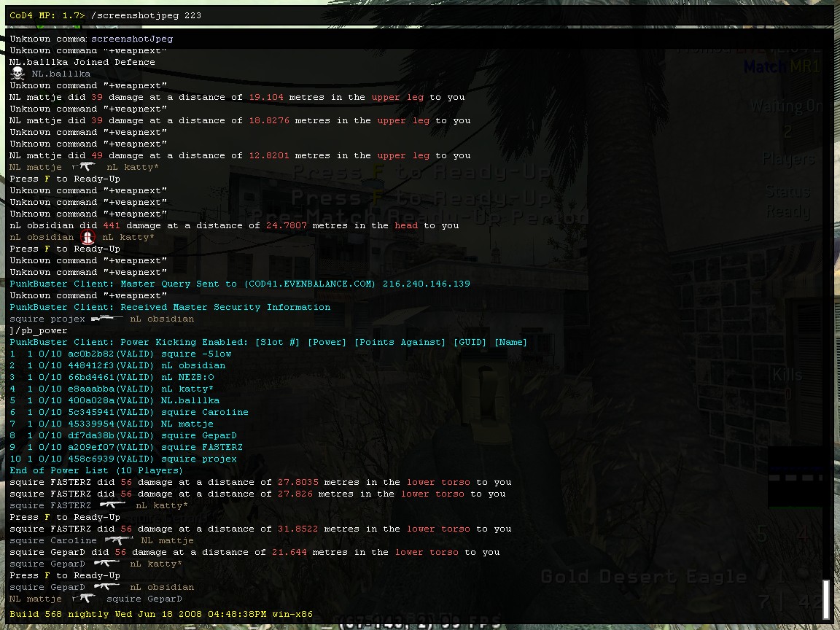Click power list row nL NEZB:O

click(x=112, y=377)
